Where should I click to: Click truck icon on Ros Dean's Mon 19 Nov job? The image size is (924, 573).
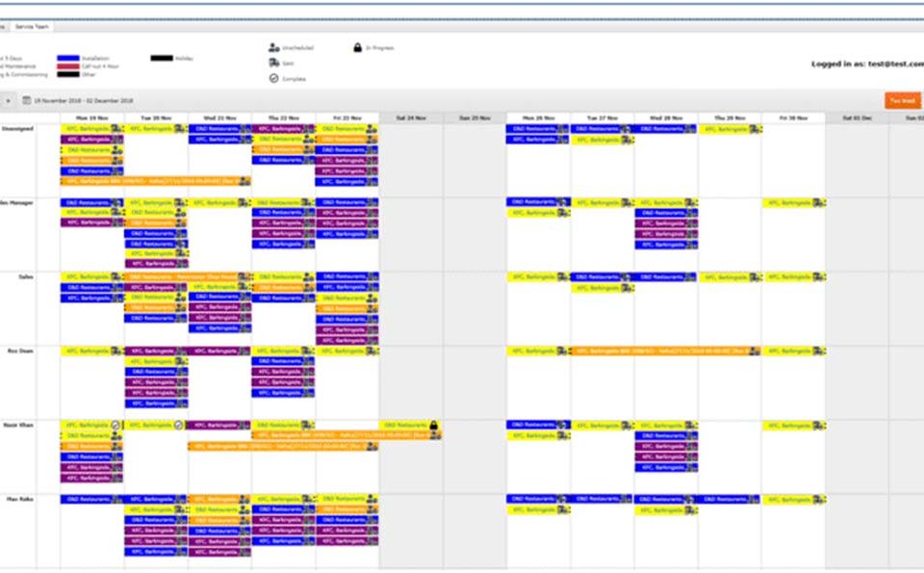[x=116, y=352]
